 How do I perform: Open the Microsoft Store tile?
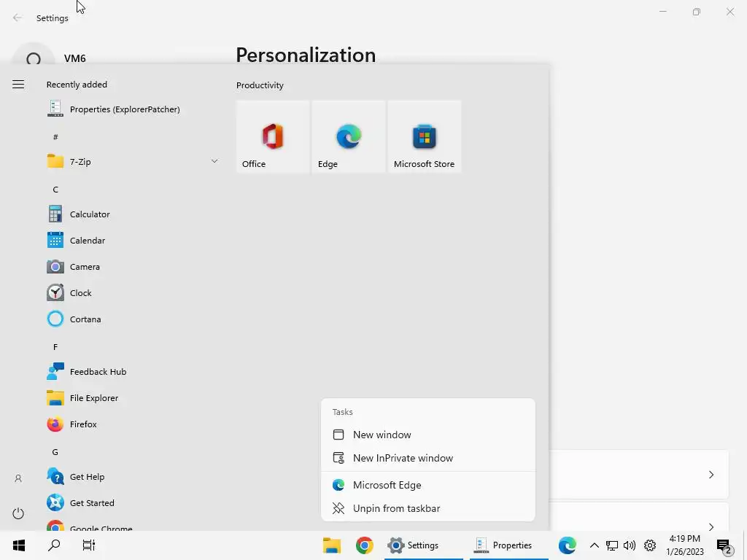tap(425, 136)
